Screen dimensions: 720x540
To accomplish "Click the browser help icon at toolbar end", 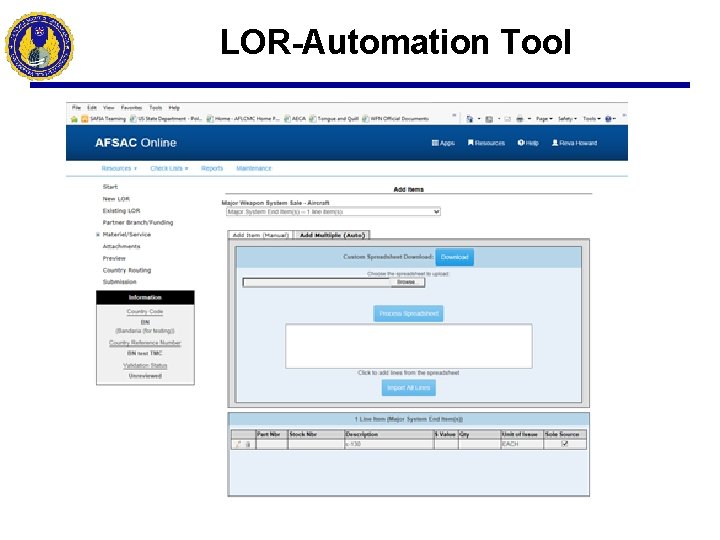I will pyautogui.click(x=608, y=119).
